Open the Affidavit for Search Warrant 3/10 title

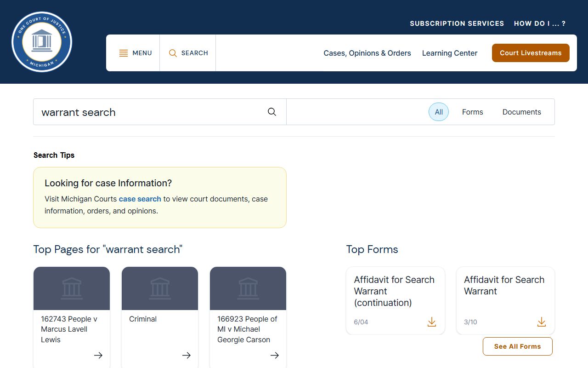[x=504, y=285]
